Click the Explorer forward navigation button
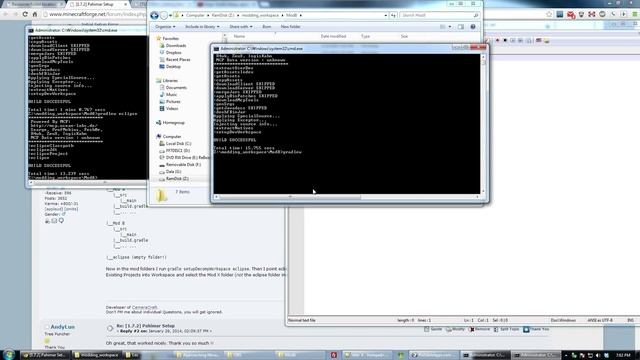This screenshot has height=360, width=640. 164,16
